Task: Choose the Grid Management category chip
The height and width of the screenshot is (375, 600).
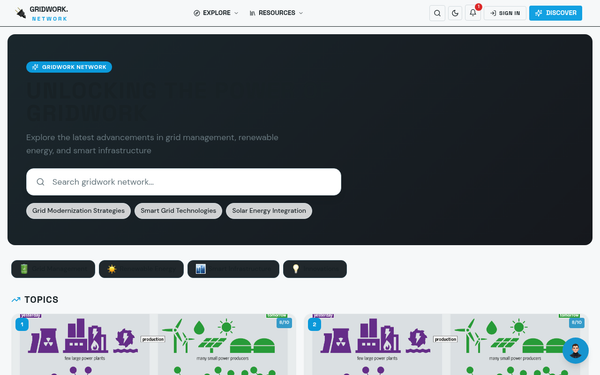Action: point(53,269)
